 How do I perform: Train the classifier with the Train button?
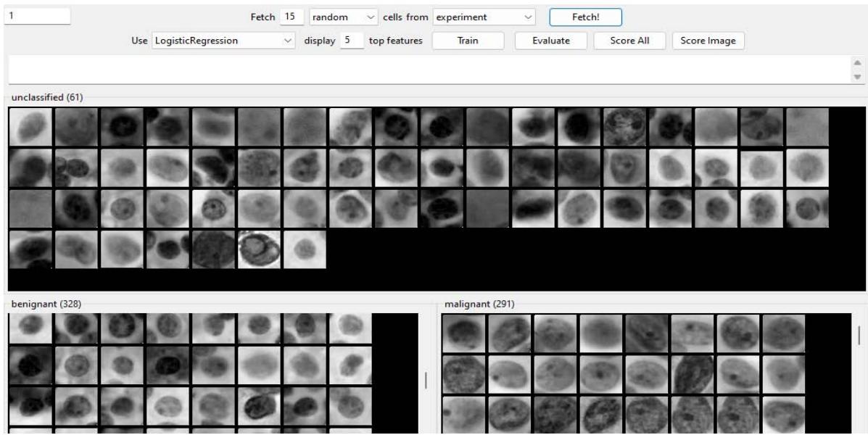[x=467, y=41]
